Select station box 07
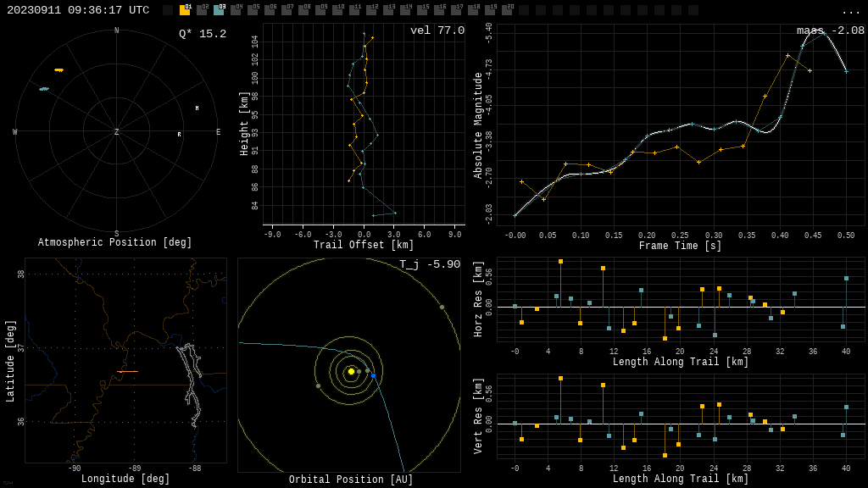The height and width of the screenshot is (488, 868). click(287, 10)
